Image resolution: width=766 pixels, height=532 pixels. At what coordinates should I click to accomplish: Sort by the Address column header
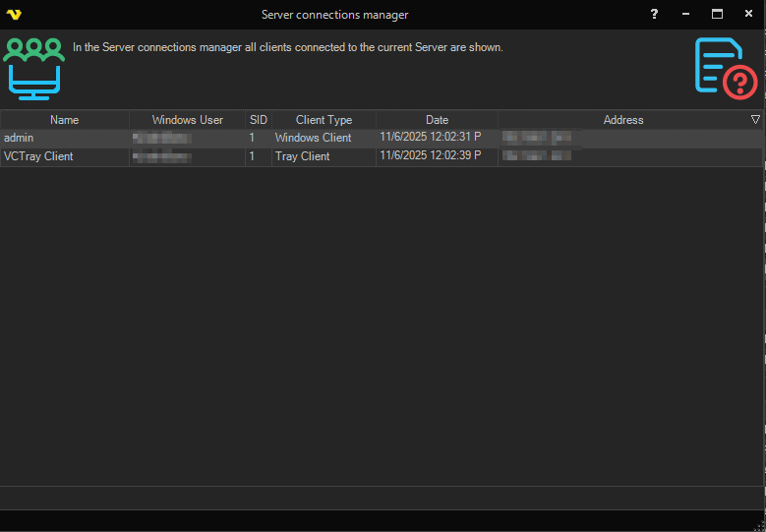pos(622,120)
